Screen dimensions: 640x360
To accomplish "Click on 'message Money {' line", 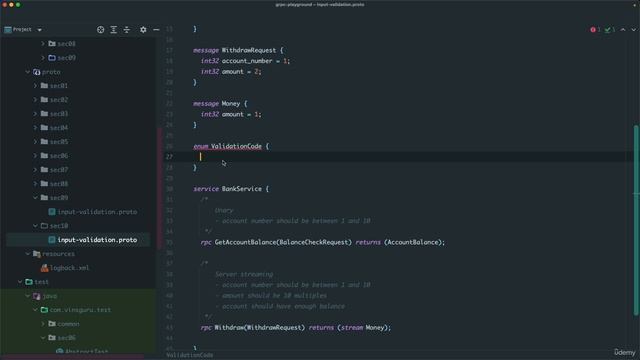I will click(220, 104).
